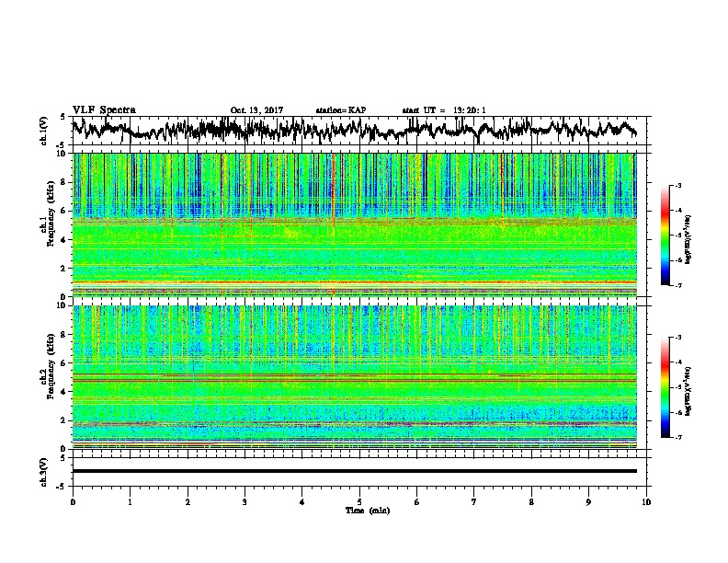Screen dimensions: 728x563
Task: Click the ch.2 color bar log(PSD) unit label
Action: point(688,391)
